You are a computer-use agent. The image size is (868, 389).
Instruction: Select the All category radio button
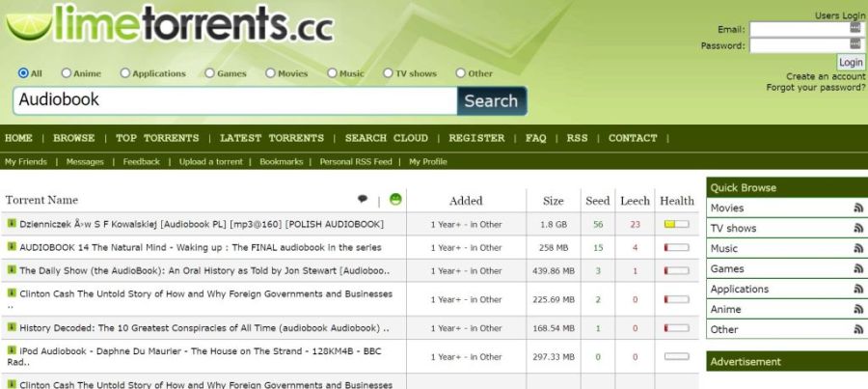23,73
